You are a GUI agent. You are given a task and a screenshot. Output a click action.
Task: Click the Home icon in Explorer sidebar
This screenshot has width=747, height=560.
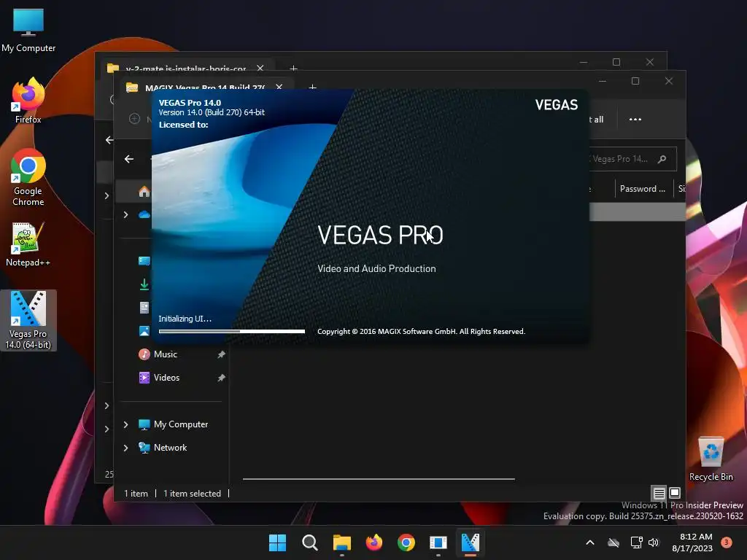coord(144,192)
